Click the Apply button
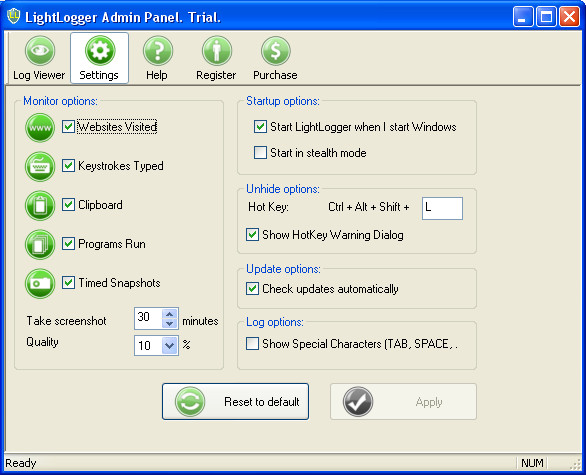The image size is (586, 475). (403, 401)
